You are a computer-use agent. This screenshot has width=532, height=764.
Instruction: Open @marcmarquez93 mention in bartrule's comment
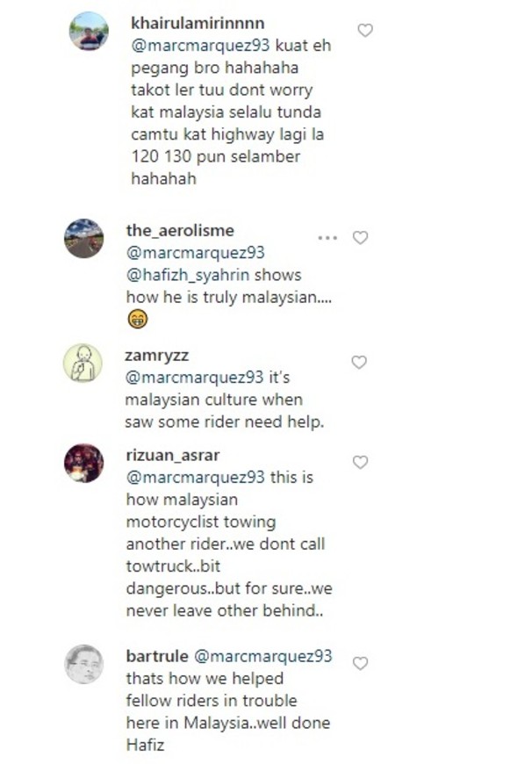[263, 656]
